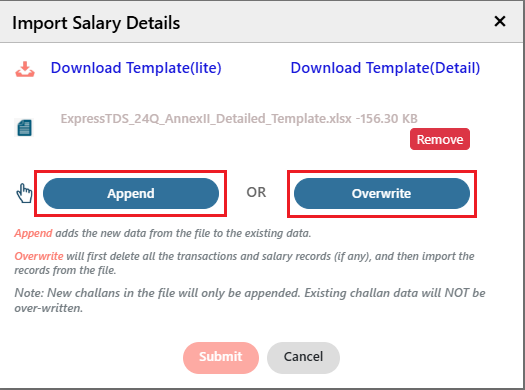Remove the uploaded xlsx file
Screen dimensions: 525x390
coord(440,139)
